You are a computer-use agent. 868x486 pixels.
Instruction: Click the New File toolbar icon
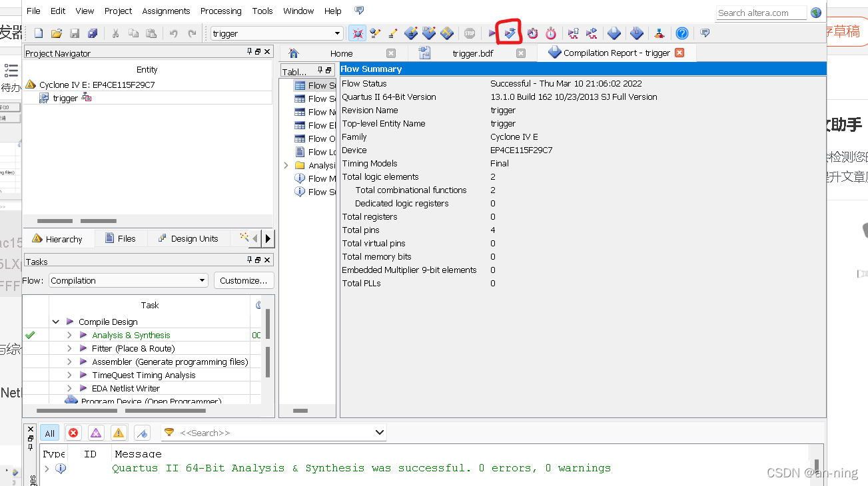coord(39,33)
